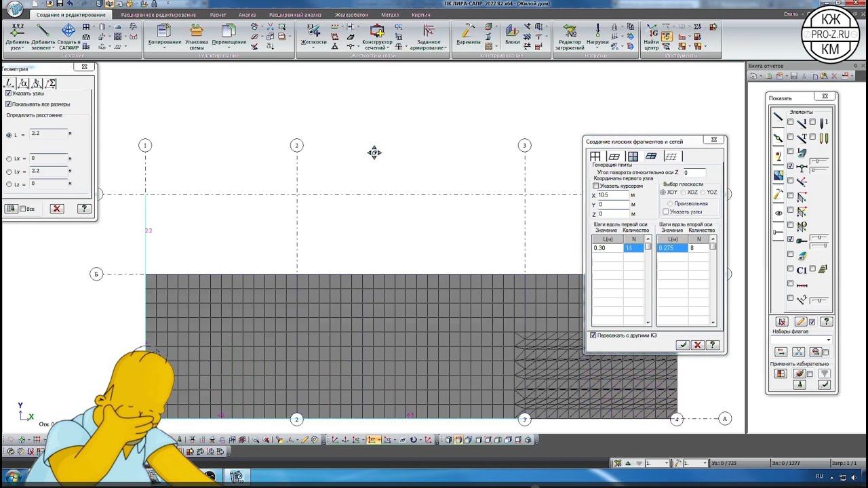Open the Металл ribbon tab
The height and width of the screenshot is (488, 868).
click(x=390, y=14)
